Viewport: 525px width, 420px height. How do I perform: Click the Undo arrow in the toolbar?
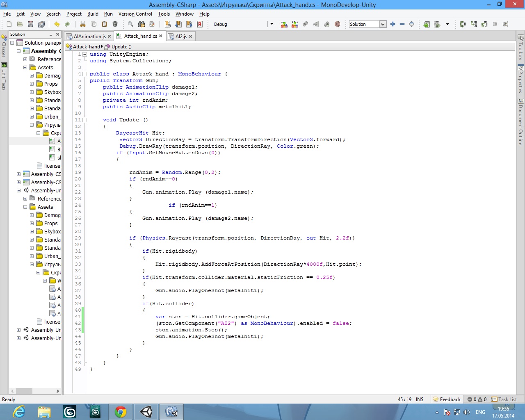click(57, 24)
